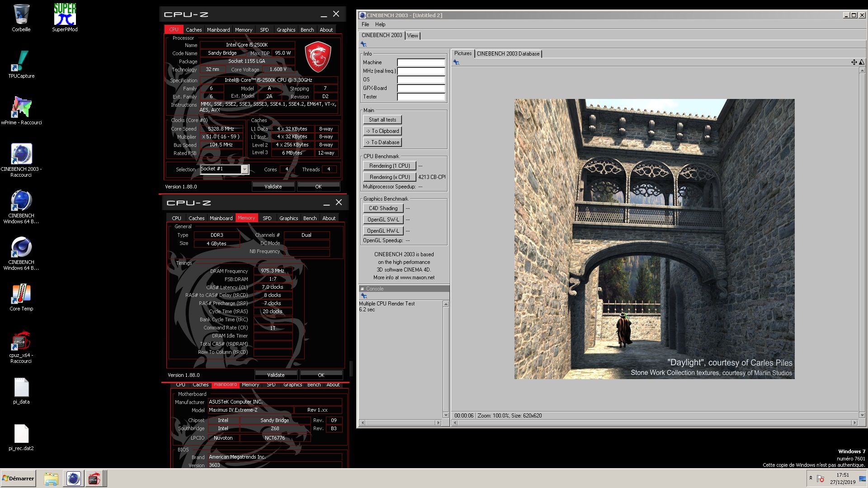The width and height of the screenshot is (868, 488).
Task: Run the OpenGL SW-L test
Action: [x=383, y=220]
